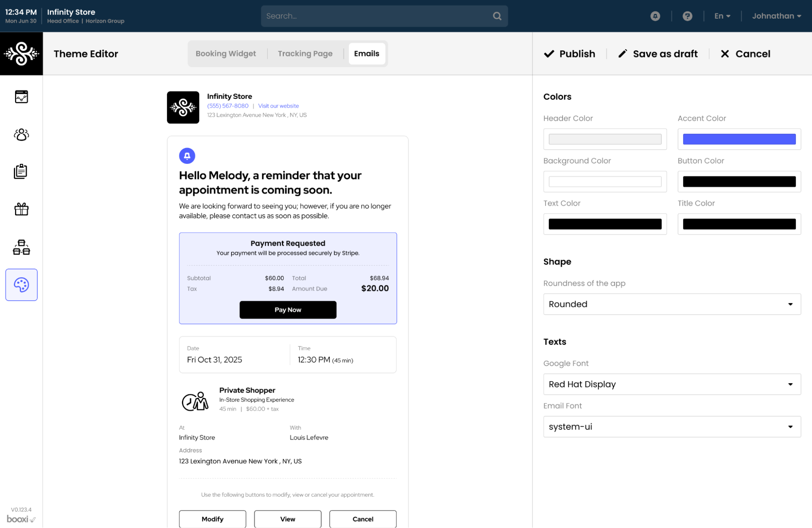Open the clipboard reports sidebar icon
The height and width of the screenshot is (528, 812).
pos(21,172)
